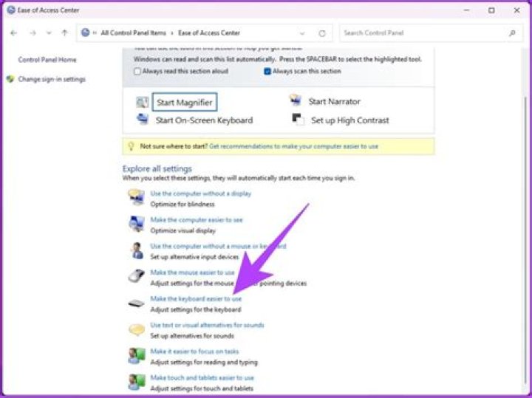Open Control Panel Home link

point(47,60)
